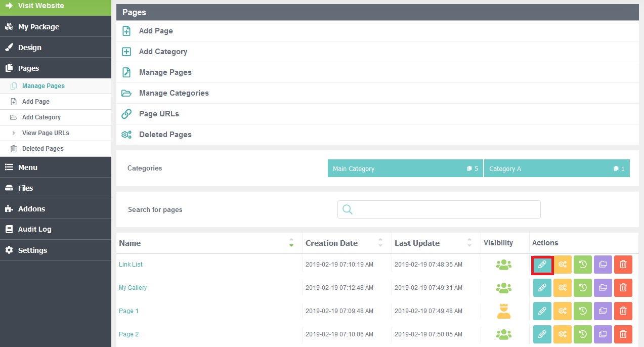Edit Page 2 using pencil icon
The image size is (644, 347).
click(x=542, y=334)
